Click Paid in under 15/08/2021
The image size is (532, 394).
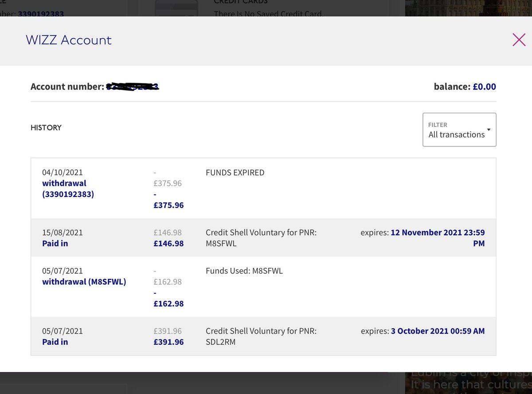pos(55,244)
